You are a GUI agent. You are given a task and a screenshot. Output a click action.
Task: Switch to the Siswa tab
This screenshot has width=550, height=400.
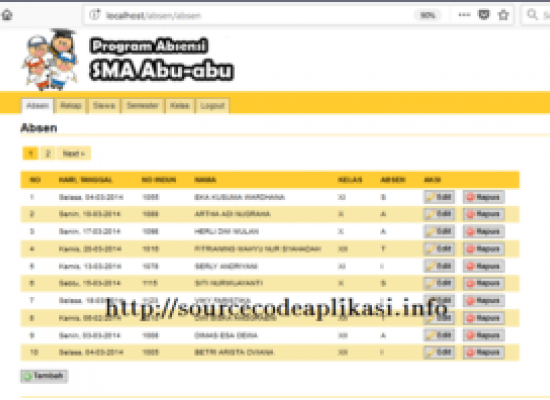(104, 106)
